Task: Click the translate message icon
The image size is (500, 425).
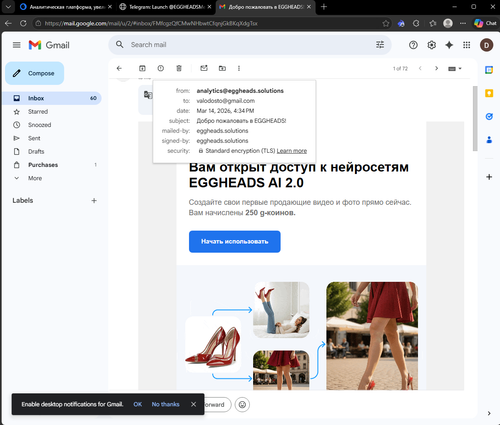Action: tap(148, 95)
